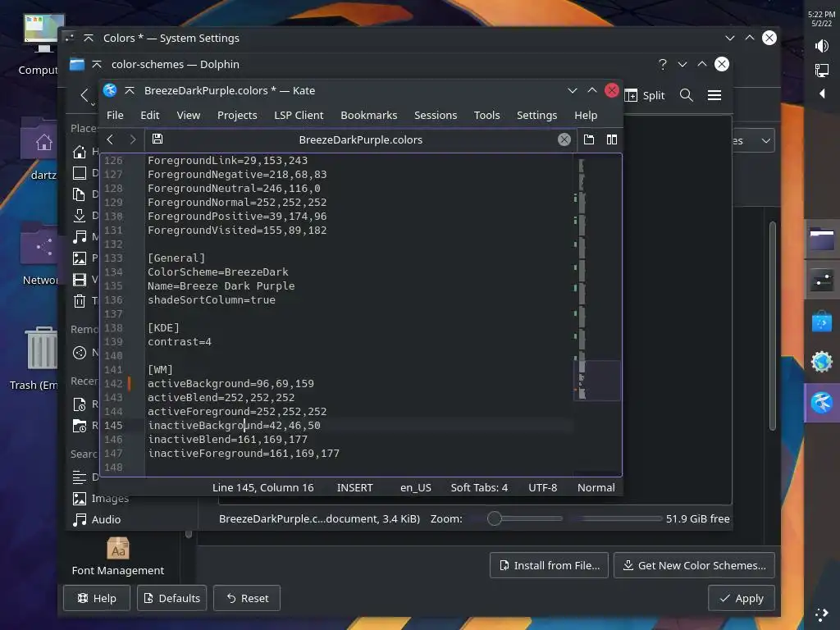Change the en_US dictionary language
The height and width of the screenshot is (630, 840).
(x=416, y=487)
